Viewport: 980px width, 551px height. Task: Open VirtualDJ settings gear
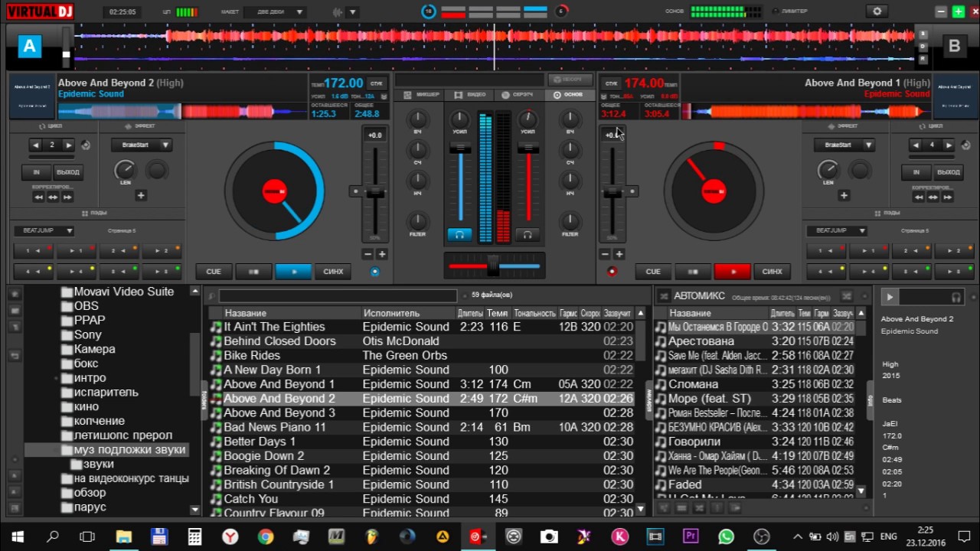[877, 11]
